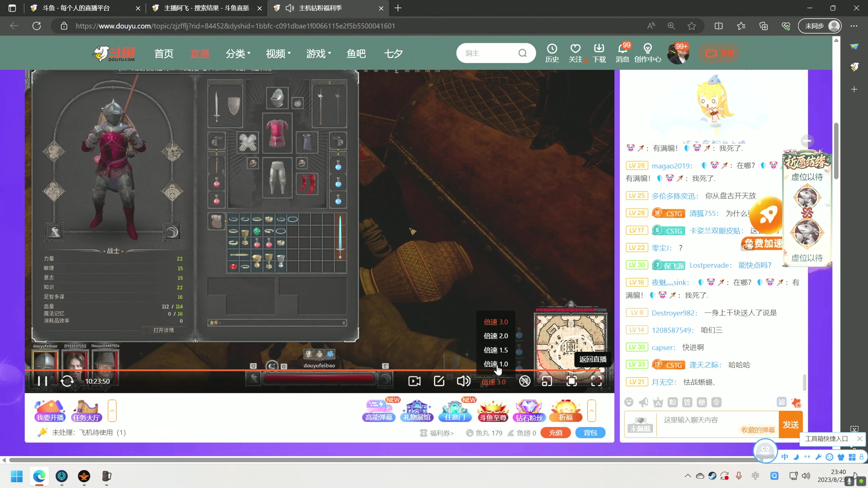Select 倍速 2.0 playback speed
868x488 pixels.
(496, 336)
